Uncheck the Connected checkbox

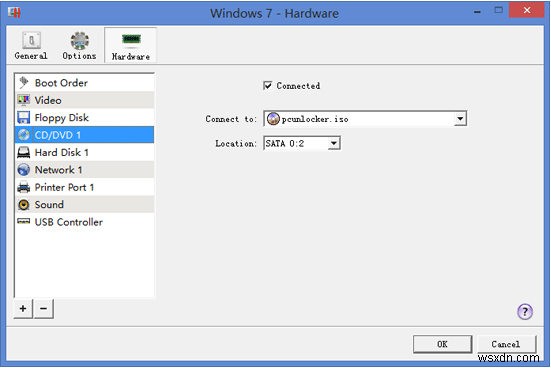click(x=267, y=85)
